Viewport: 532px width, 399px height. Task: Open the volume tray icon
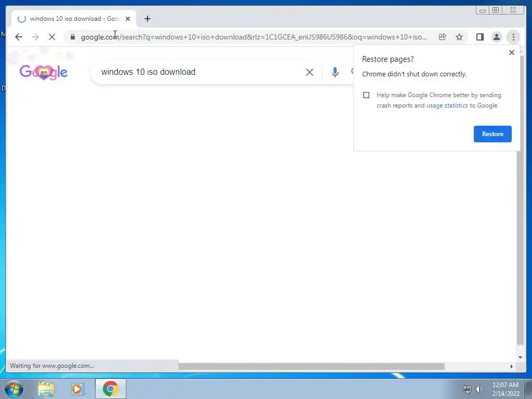(x=480, y=389)
